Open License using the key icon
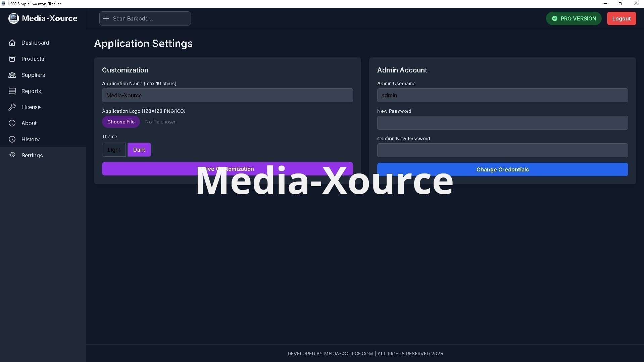The width and height of the screenshot is (644, 362). [x=12, y=107]
